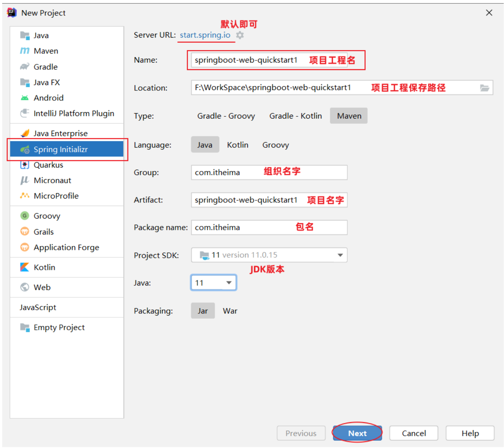Choose Groovy as the language
Image resolution: width=504 pixels, height=448 pixels.
[x=276, y=145]
